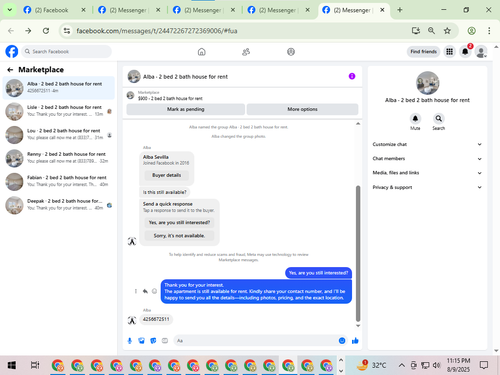Open the Lou house for rent conversation
This screenshot has height=375, width=500.
[59, 135]
